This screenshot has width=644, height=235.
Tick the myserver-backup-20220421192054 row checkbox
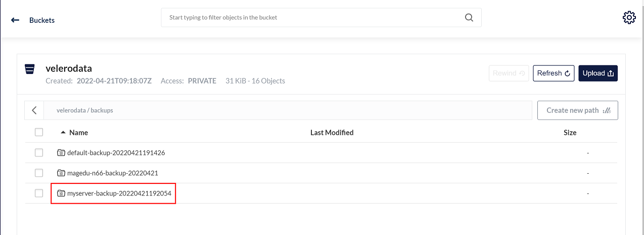click(39, 193)
